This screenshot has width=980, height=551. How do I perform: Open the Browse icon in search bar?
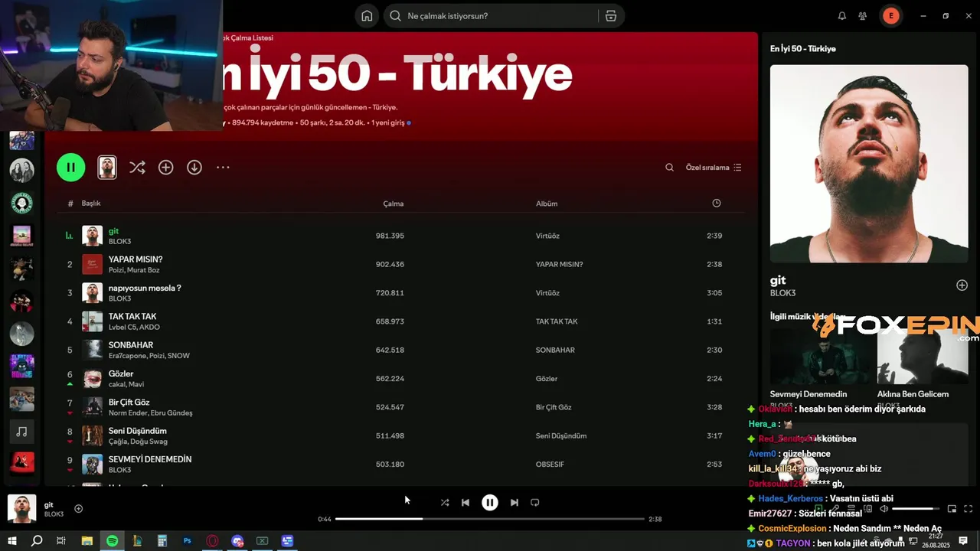[x=610, y=16]
